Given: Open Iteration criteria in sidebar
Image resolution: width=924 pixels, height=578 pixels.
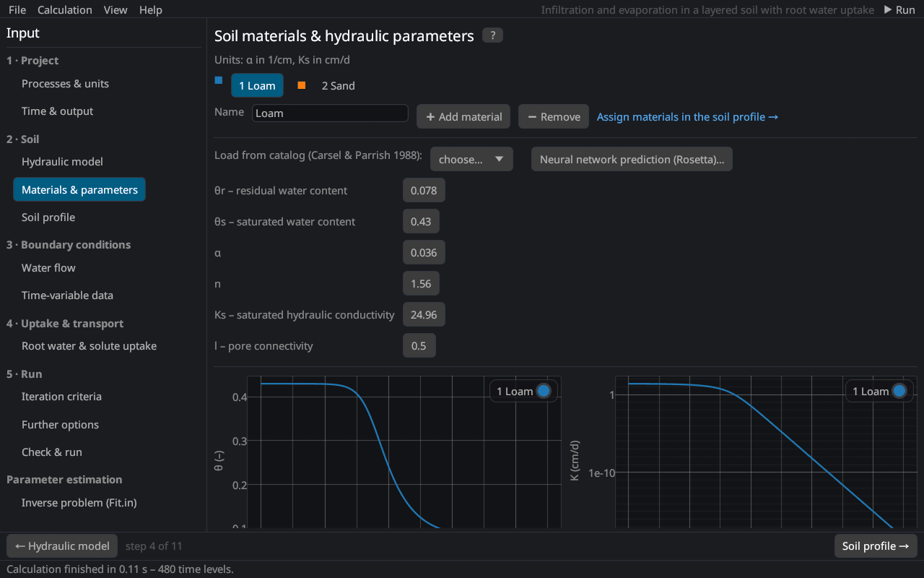Looking at the screenshot, I should click(61, 396).
